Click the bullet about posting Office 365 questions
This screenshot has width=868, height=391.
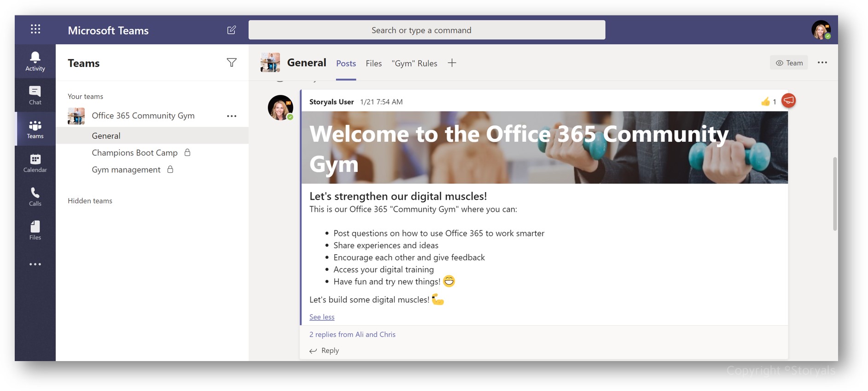tap(439, 233)
